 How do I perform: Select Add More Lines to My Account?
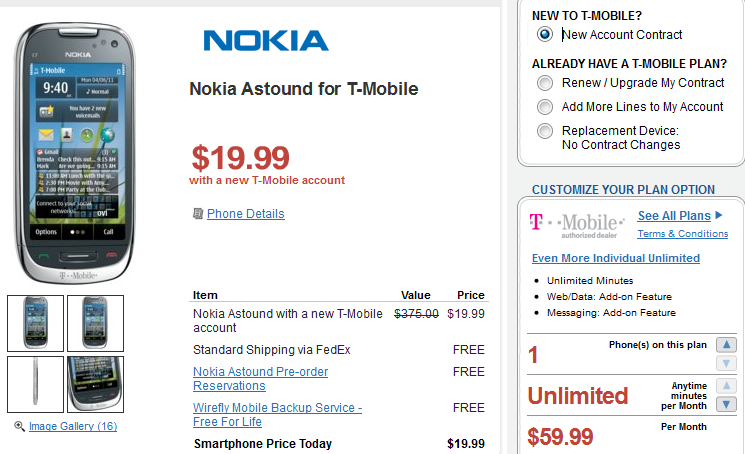tap(545, 107)
